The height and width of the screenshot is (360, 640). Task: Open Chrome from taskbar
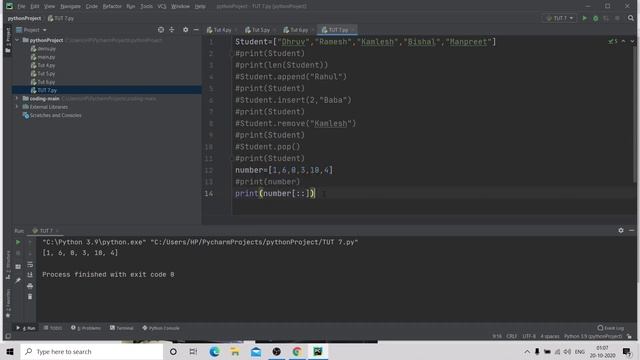coord(297,351)
